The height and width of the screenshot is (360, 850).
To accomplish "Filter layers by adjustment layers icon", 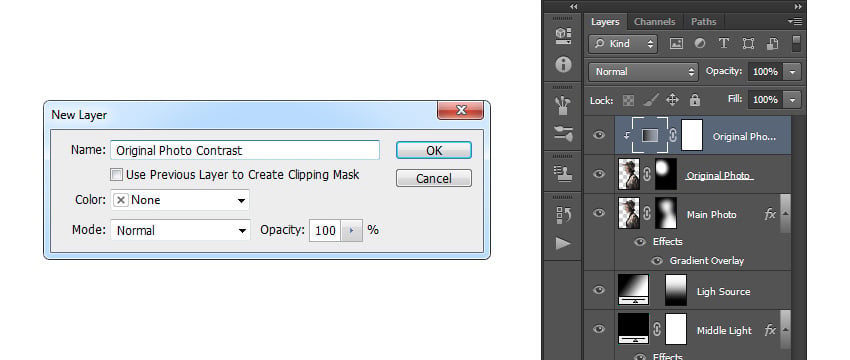I will click(700, 44).
